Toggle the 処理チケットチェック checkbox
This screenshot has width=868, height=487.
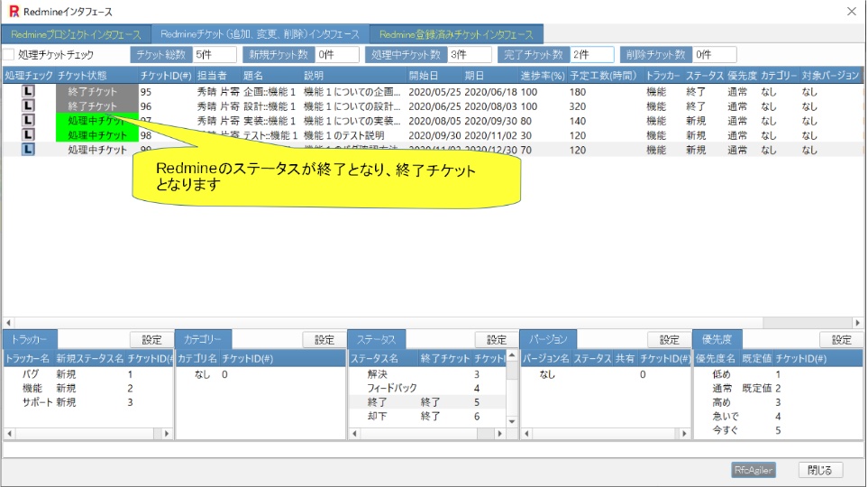(x=9, y=55)
